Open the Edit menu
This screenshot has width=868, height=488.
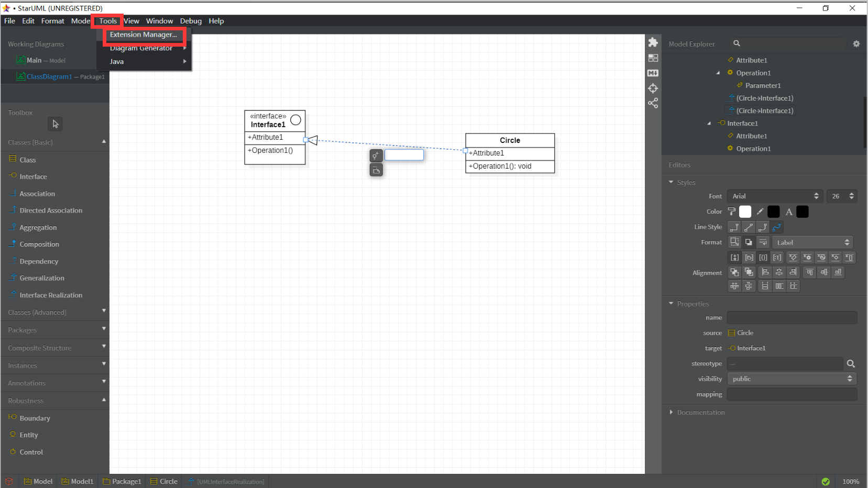pyautogui.click(x=28, y=21)
